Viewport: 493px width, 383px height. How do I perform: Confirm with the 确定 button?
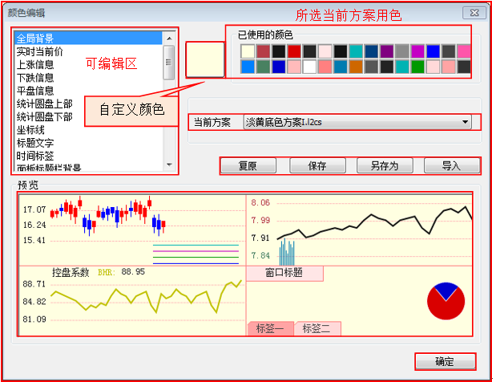coord(446,362)
